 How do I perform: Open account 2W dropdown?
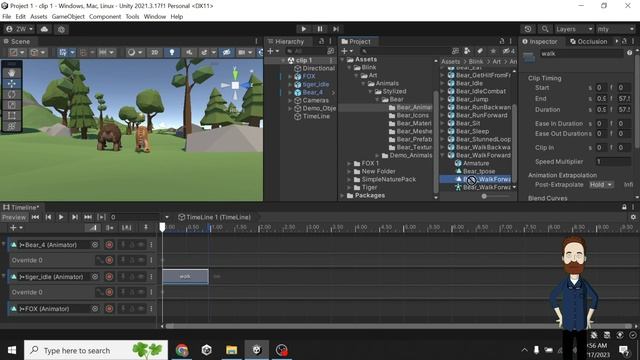click(x=20, y=29)
